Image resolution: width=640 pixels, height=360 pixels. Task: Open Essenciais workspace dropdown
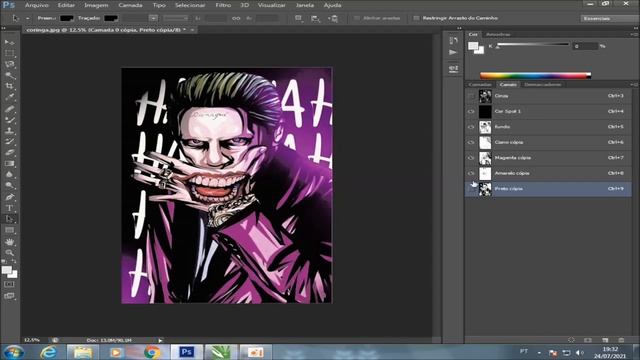[608, 18]
